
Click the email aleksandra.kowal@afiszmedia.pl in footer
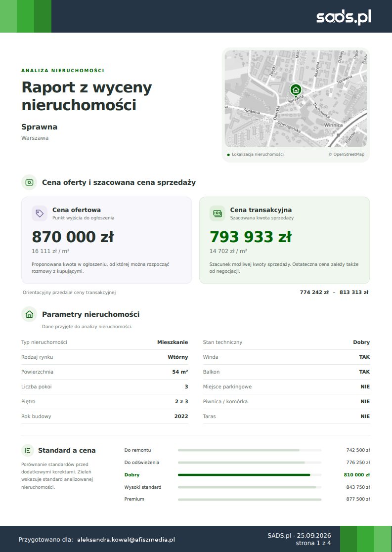click(126, 540)
